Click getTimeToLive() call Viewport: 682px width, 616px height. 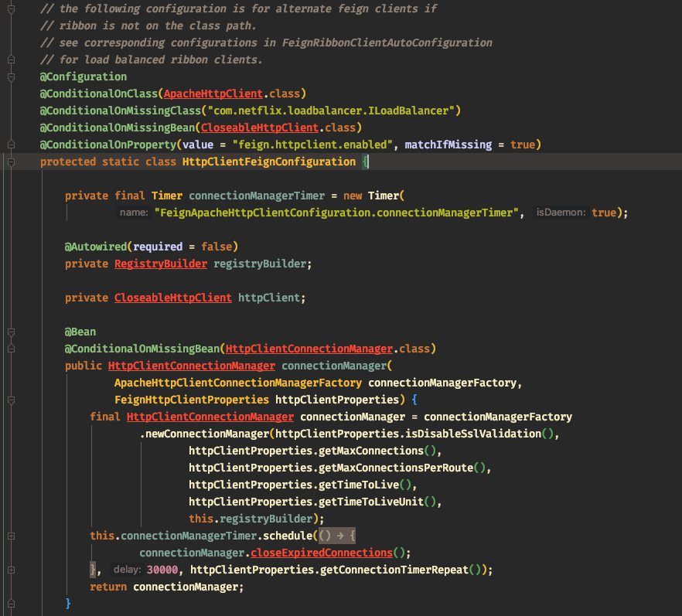click(365, 485)
